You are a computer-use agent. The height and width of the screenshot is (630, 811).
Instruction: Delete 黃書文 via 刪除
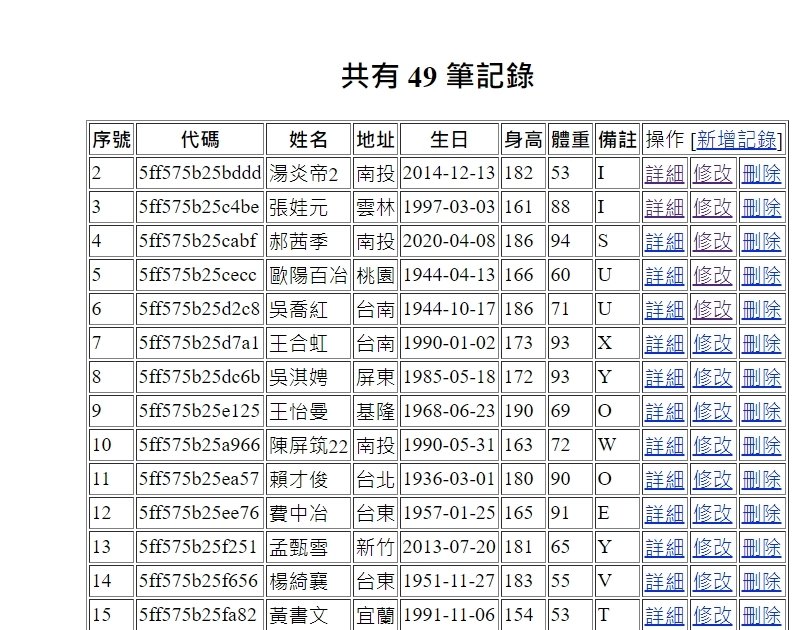(x=761, y=616)
